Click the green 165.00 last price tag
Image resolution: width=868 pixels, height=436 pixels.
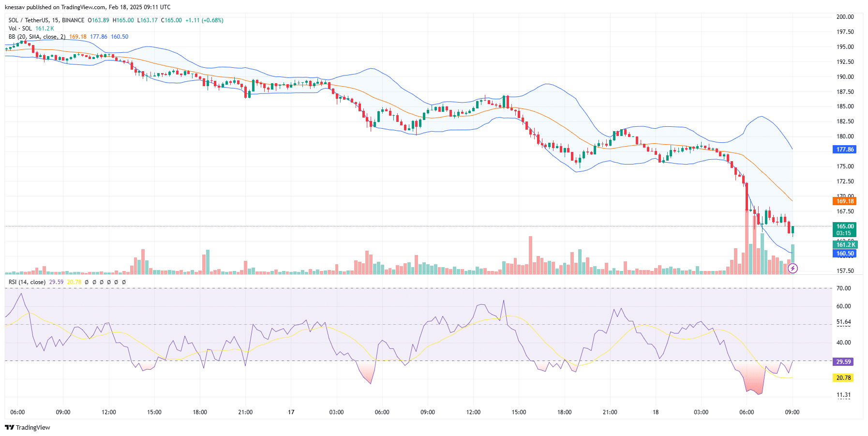845,226
